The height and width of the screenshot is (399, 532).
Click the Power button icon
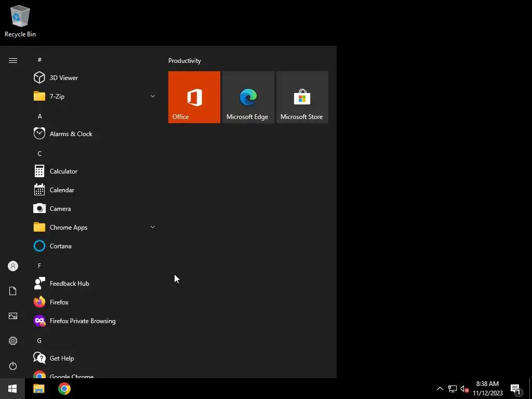coord(13,366)
